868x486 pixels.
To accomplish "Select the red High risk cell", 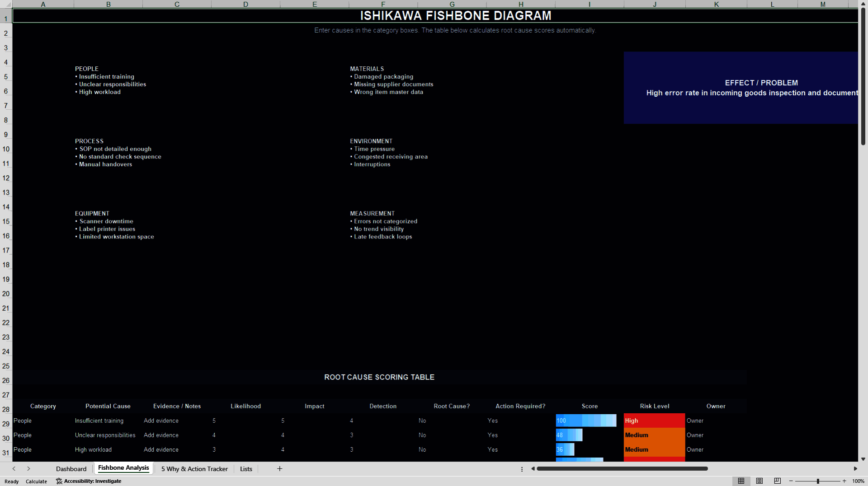I will (x=655, y=421).
